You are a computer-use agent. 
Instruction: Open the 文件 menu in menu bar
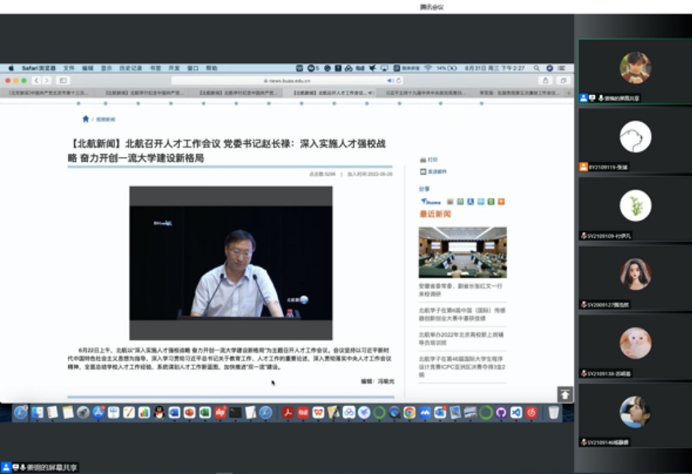pyautogui.click(x=69, y=68)
